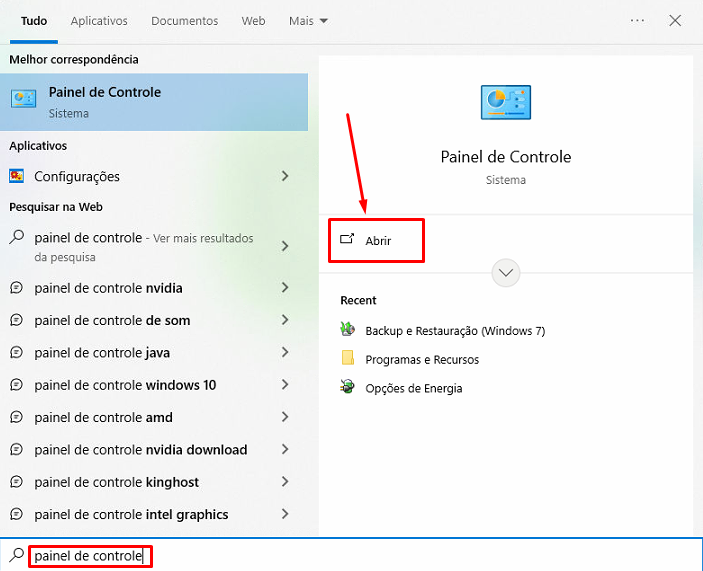Open Backup e Restauração (Windows 7) recent item
The image size is (703, 571).
[x=455, y=331]
